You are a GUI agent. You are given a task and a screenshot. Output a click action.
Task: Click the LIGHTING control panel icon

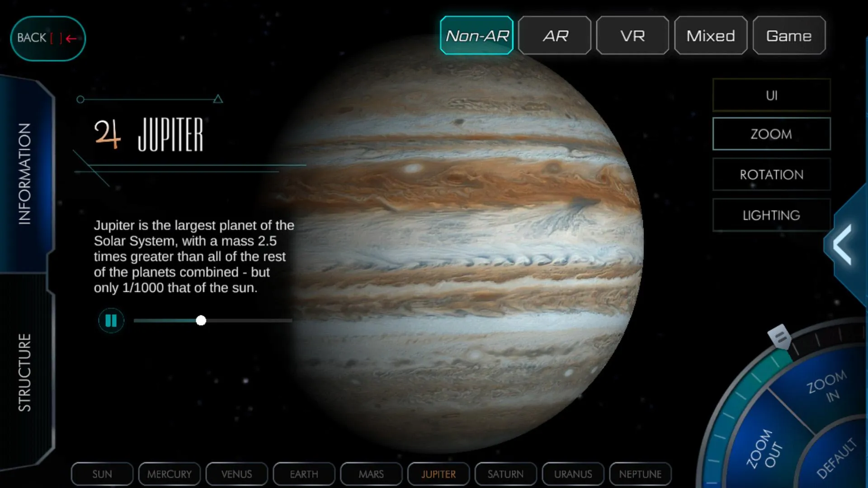(771, 215)
